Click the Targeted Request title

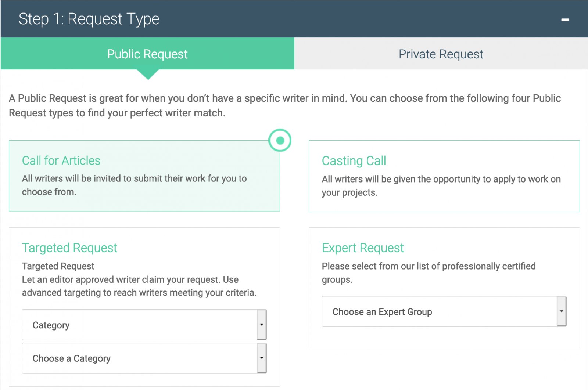[69, 248]
